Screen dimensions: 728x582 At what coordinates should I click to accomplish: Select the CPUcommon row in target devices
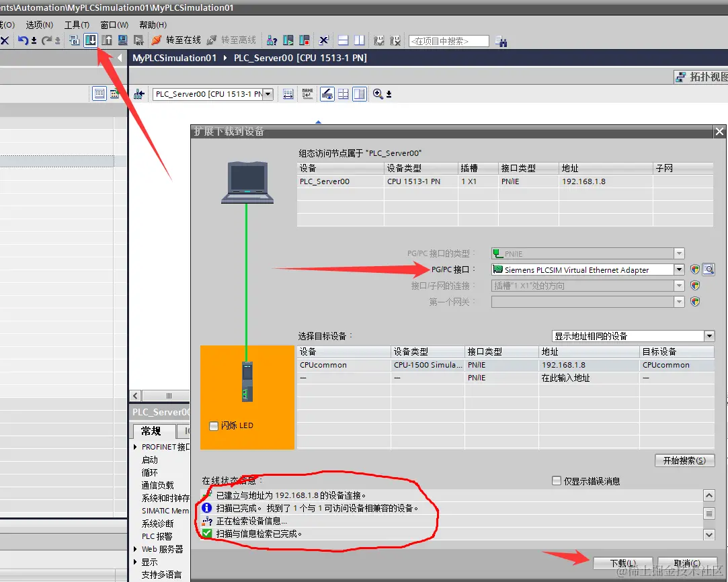[x=505, y=365]
